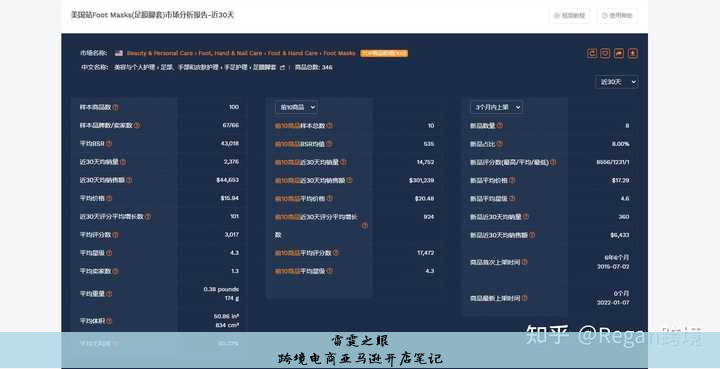Click the 平均重量 value 0.38 pounds

coord(221,289)
